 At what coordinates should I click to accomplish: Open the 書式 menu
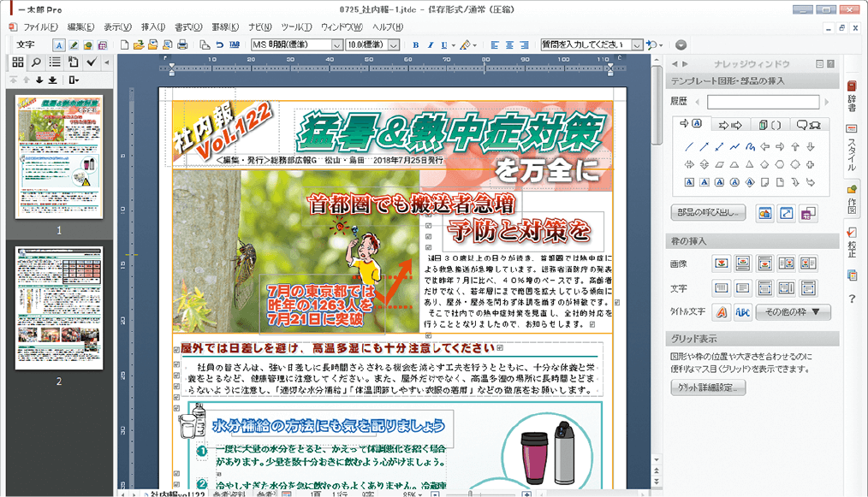click(188, 27)
